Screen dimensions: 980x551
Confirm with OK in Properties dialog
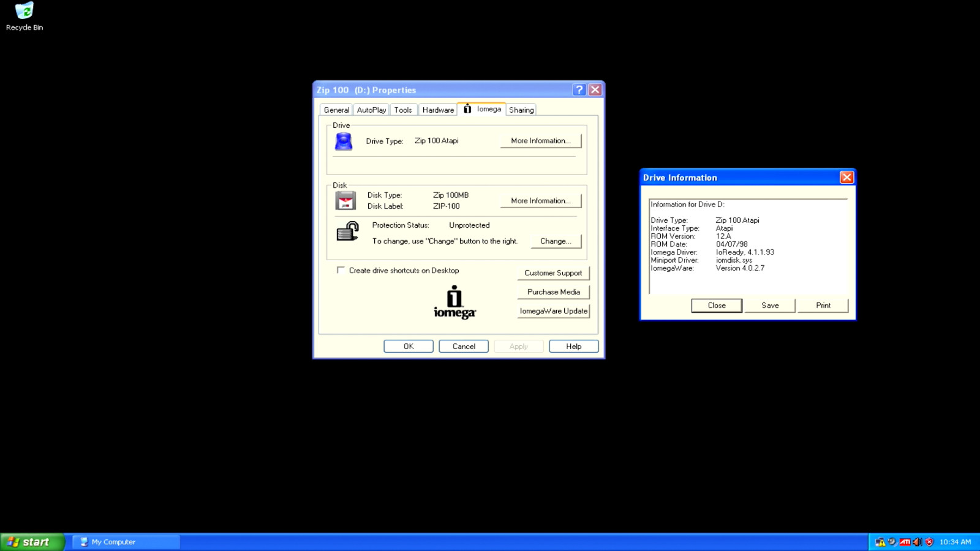tap(409, 347)
